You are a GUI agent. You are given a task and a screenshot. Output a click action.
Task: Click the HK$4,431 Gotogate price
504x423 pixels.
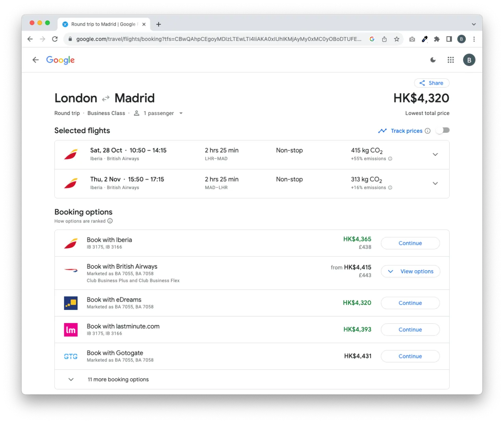[x=358, y=356]
